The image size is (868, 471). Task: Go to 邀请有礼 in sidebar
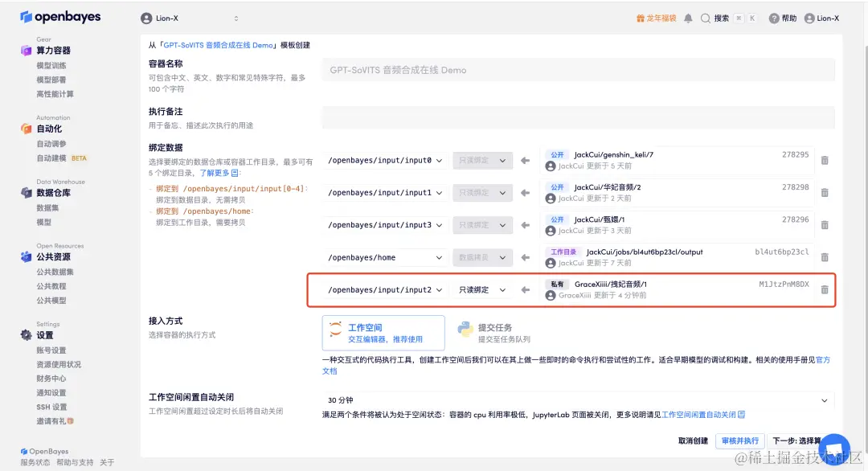(x=55, y=421)
